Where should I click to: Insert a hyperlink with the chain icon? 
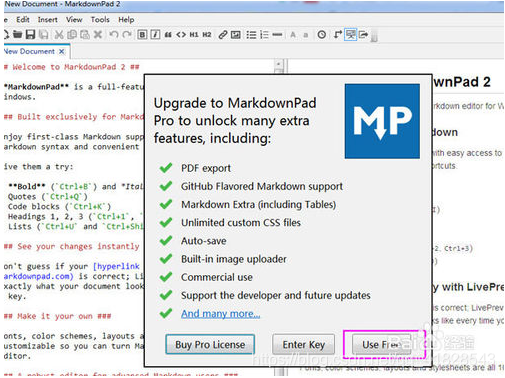pos(223,35)
